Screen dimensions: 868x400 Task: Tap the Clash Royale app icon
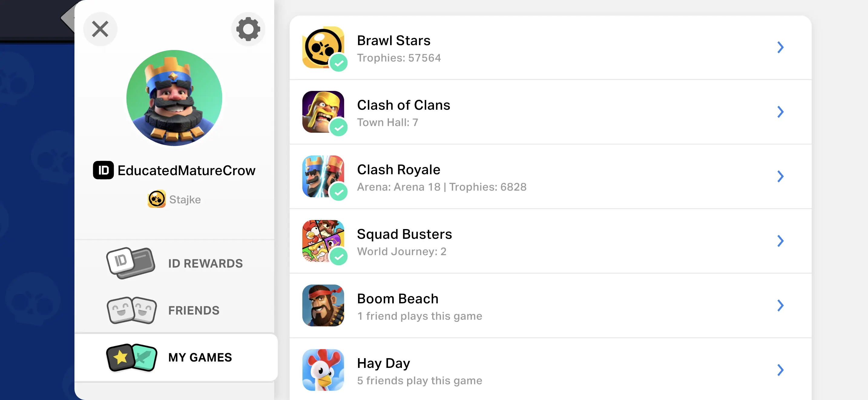tap(323, 176)
